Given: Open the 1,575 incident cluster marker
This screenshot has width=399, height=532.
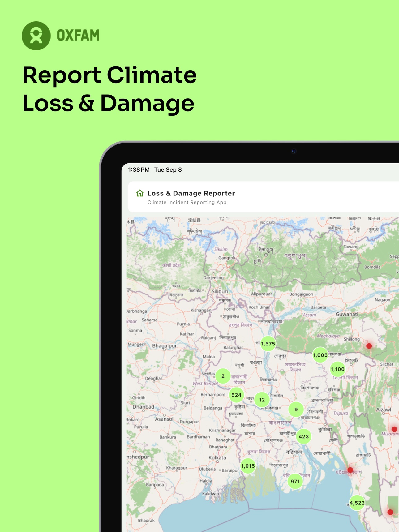Looking at the screenshot, I should coord(268,344).
